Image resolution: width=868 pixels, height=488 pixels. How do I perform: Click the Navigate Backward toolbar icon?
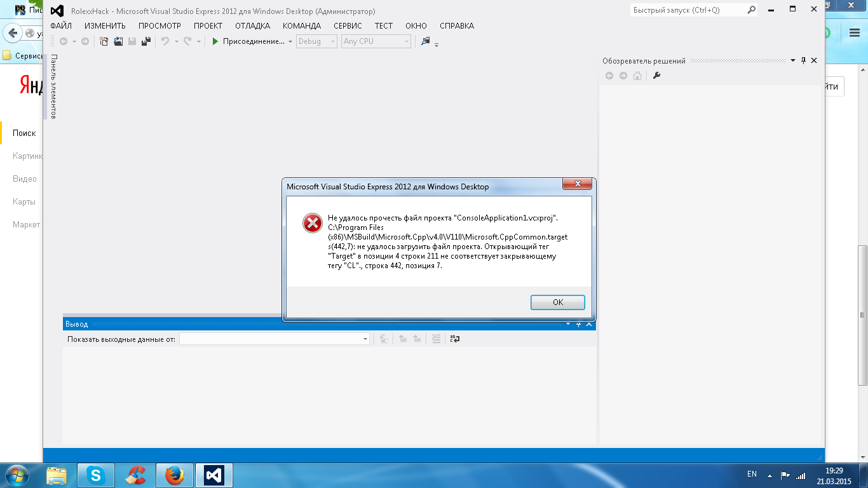[64, 41]
